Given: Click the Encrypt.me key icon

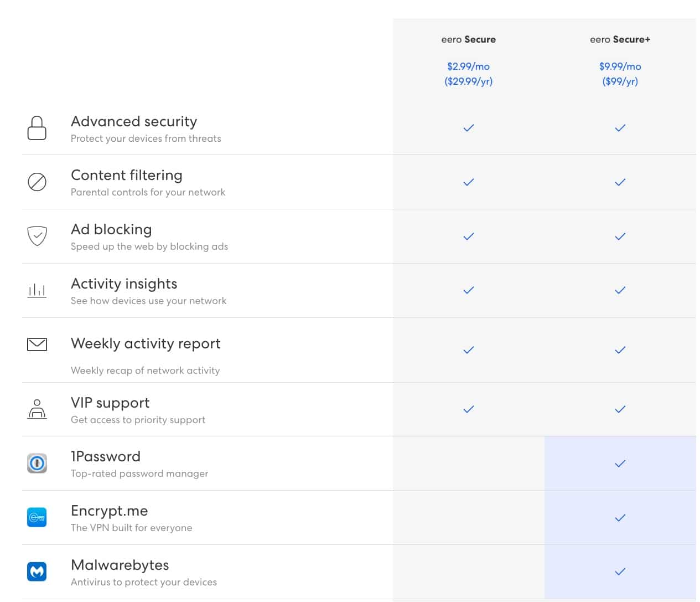Looking at the screenshot, I should tap(37, 517).
